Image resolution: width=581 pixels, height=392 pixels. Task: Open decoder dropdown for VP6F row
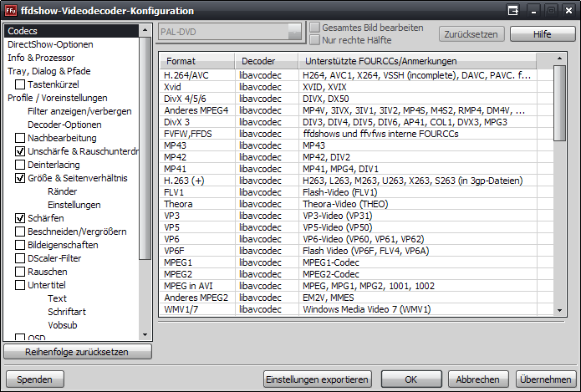[x=267, y=251]
